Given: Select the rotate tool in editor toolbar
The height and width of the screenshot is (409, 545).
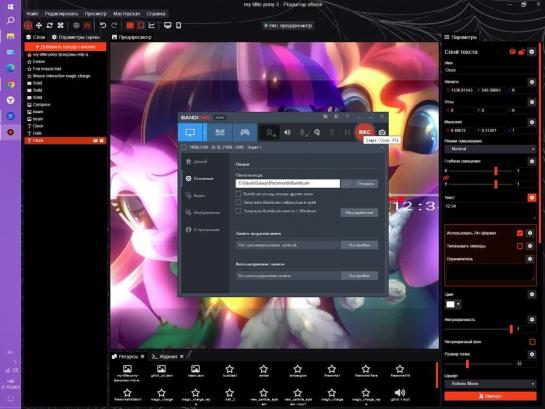Looking at the screenshot, I should point(50,25).
